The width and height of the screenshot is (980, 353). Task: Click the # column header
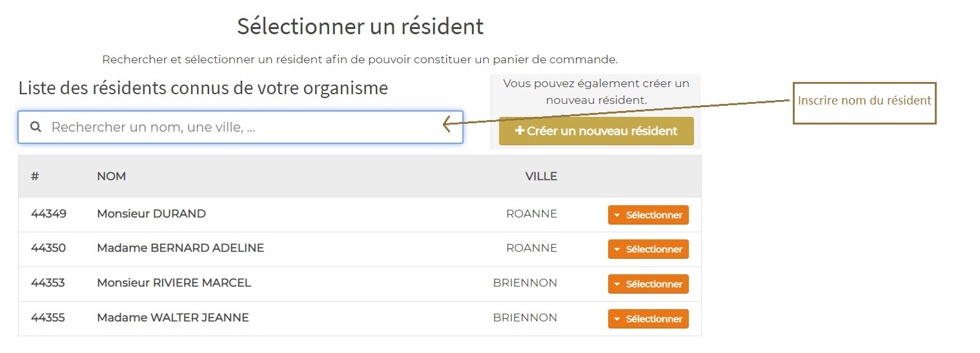(35, 176)
